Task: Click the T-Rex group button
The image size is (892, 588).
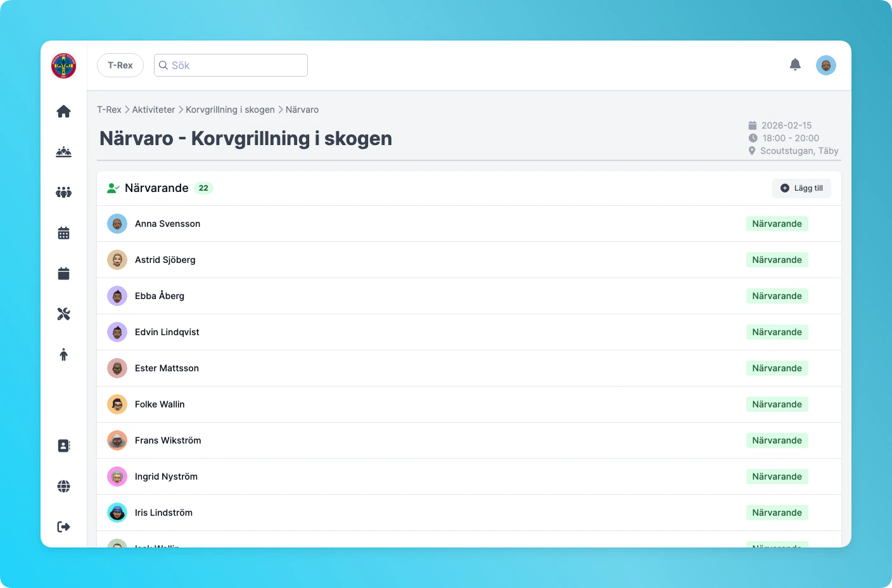Action: (x=120, y=65)
